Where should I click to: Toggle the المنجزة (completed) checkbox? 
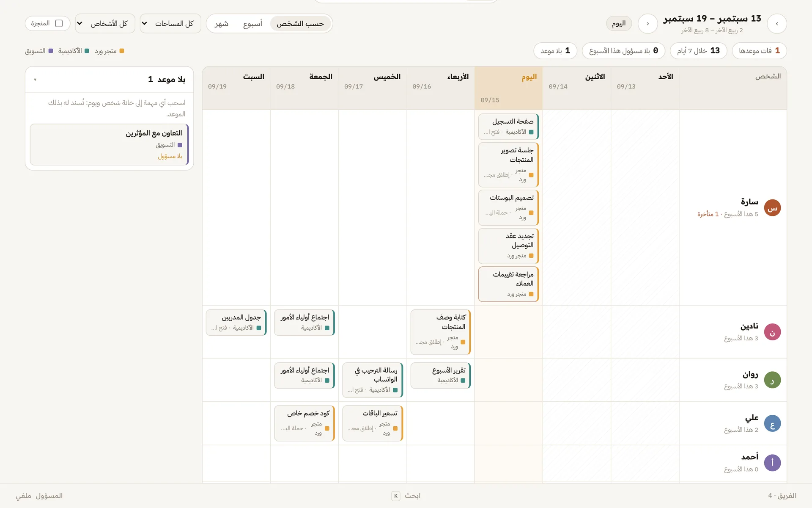59,23
